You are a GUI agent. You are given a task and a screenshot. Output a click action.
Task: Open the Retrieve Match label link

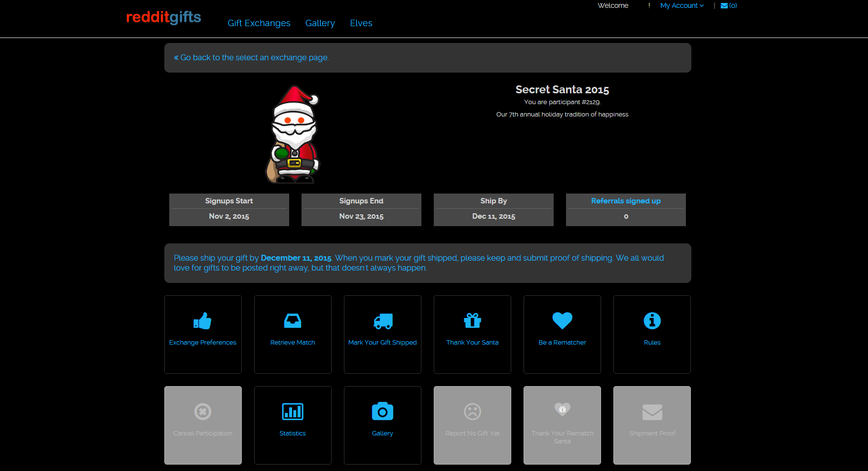point(293,343)
